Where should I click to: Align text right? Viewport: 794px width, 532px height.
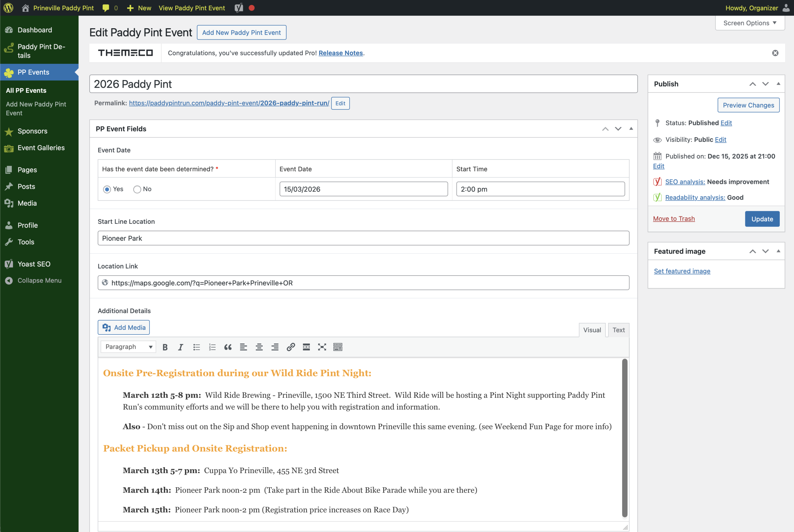tap(275, 347)
